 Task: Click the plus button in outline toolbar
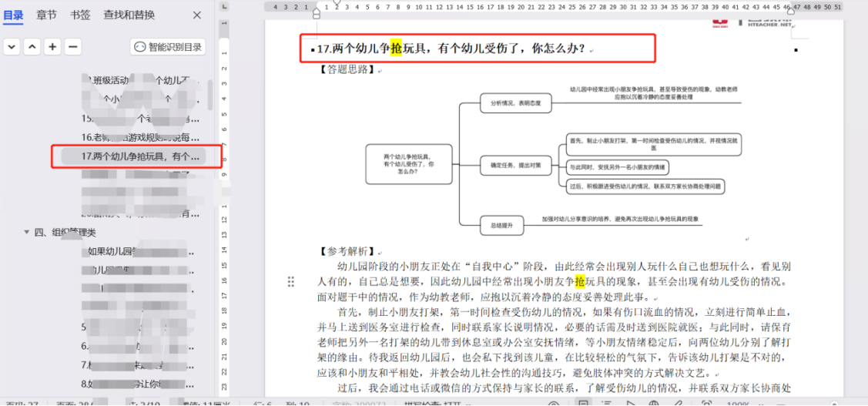52,47
